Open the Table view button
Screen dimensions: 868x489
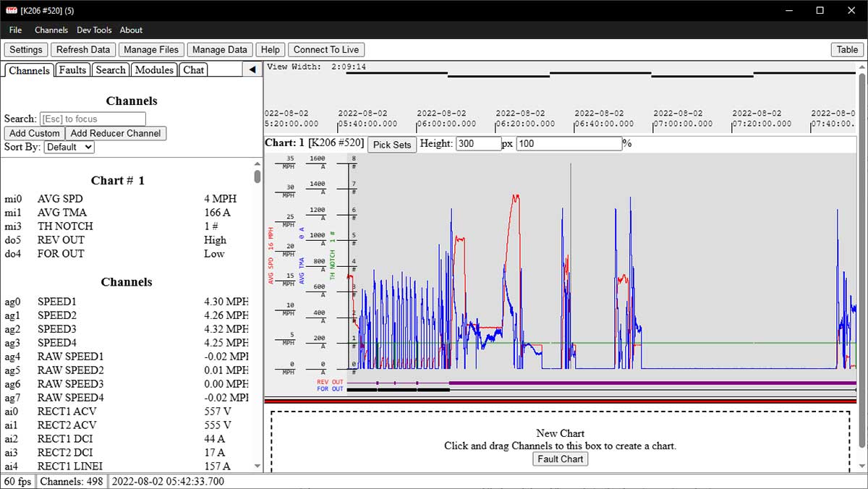(x=847, y=49)
